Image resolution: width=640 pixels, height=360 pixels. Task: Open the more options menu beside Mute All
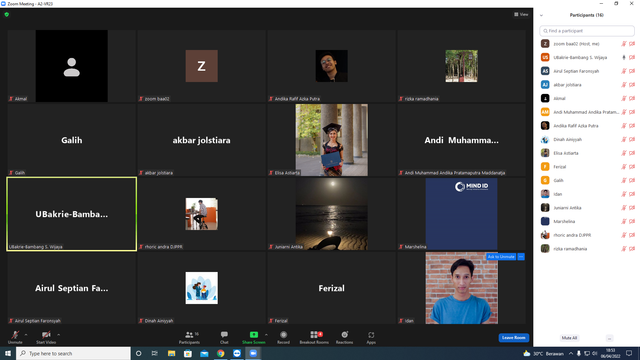609,338
